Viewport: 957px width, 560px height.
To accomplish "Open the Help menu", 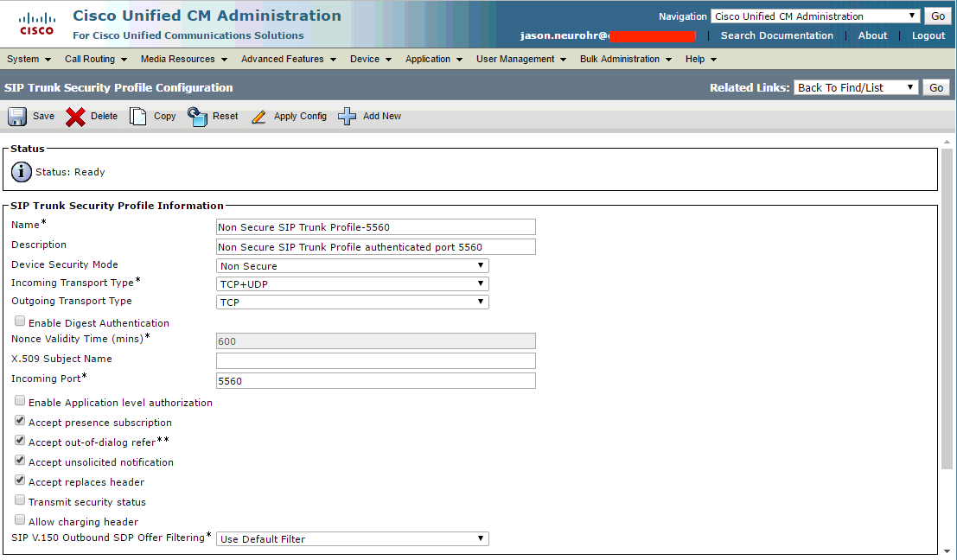I will click(x=700, y=59).
